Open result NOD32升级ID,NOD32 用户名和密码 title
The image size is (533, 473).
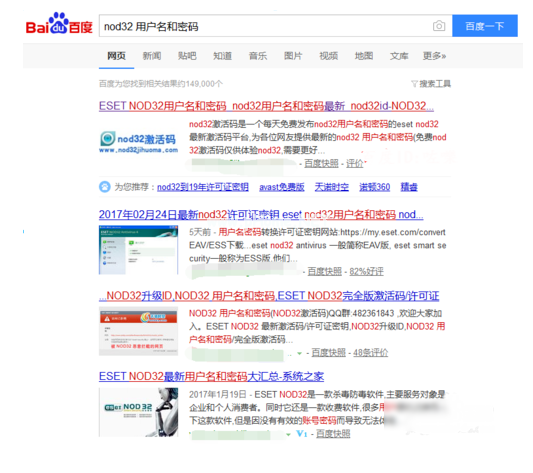pyautogui.click(x=269, y=296)
